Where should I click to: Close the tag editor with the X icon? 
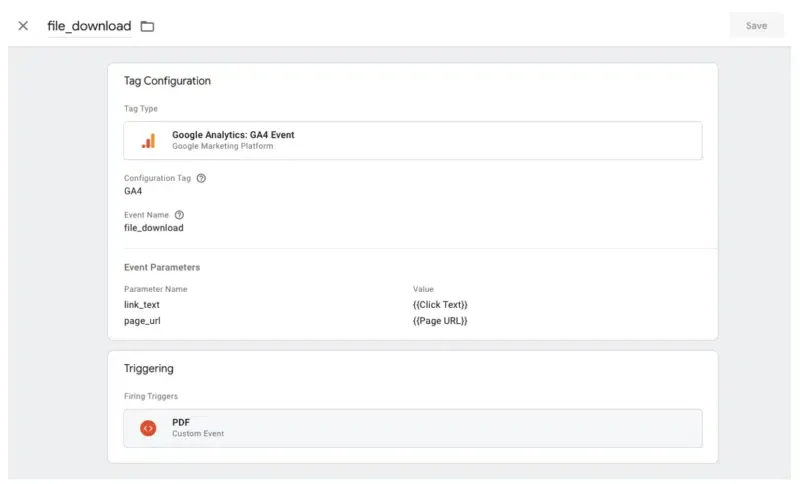[23, 26]
